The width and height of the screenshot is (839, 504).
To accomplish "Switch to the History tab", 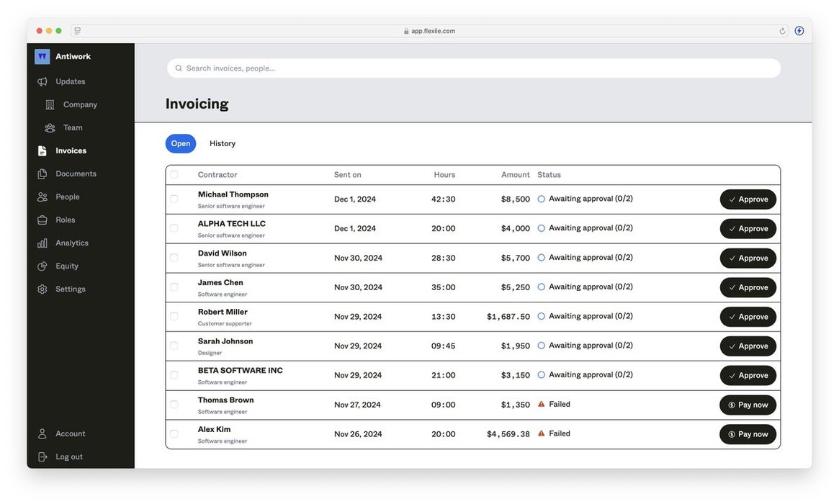I will [223, 143].
